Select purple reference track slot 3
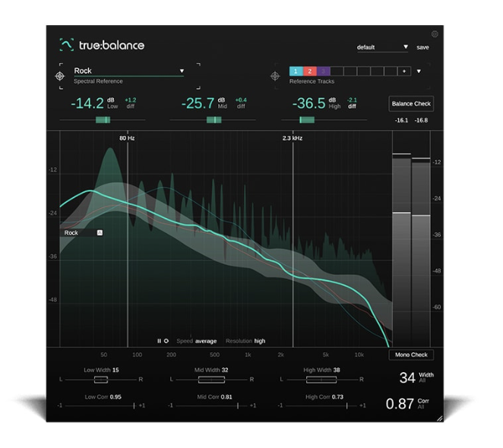This screenshot has height=448, width=503. (x=324, y=71)
